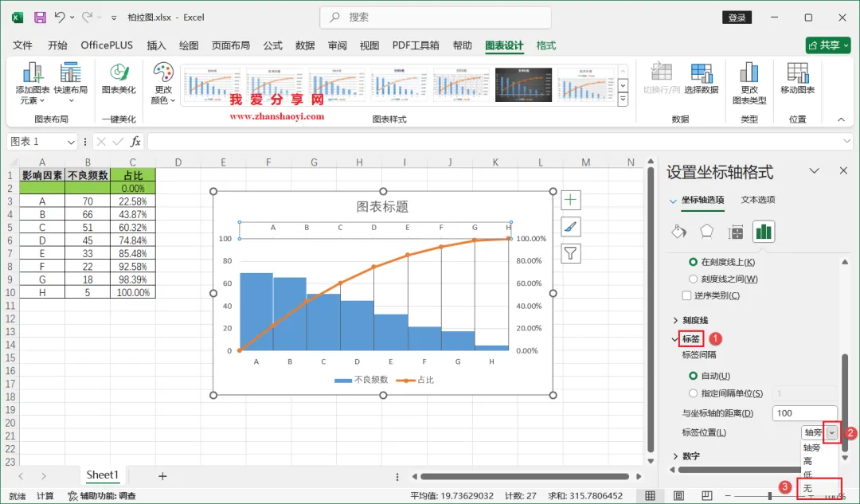Switch to Page Layout view icon
Screen dimensions: 860x504
[x=678, y=496]
